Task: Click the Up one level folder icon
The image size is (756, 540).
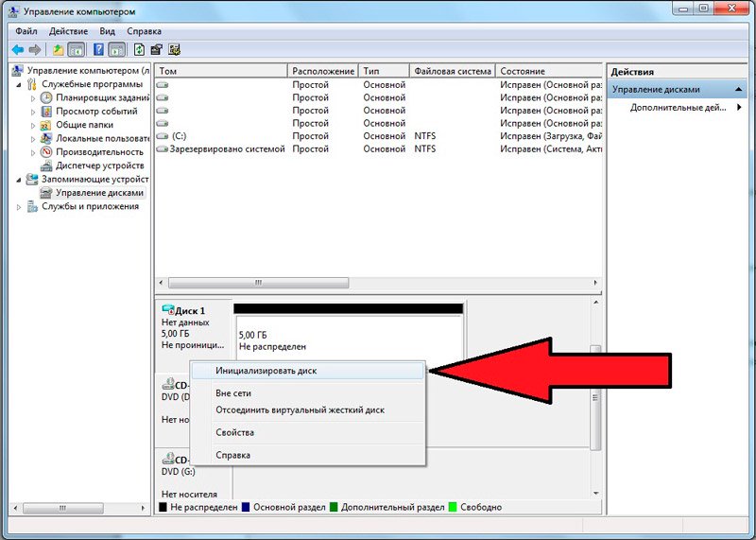Action: point(58,50)
